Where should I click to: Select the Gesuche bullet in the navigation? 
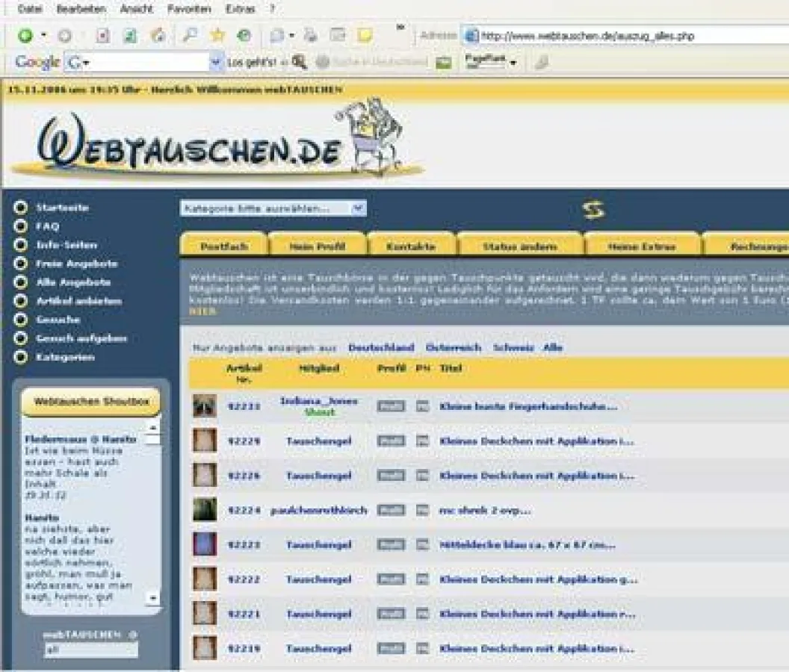tap(22, 320)
